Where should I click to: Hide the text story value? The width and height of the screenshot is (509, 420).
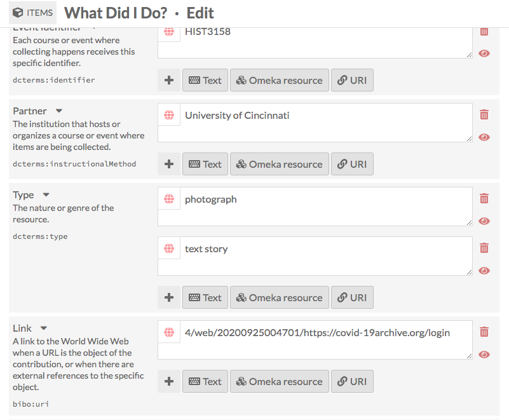pos(484,271)
